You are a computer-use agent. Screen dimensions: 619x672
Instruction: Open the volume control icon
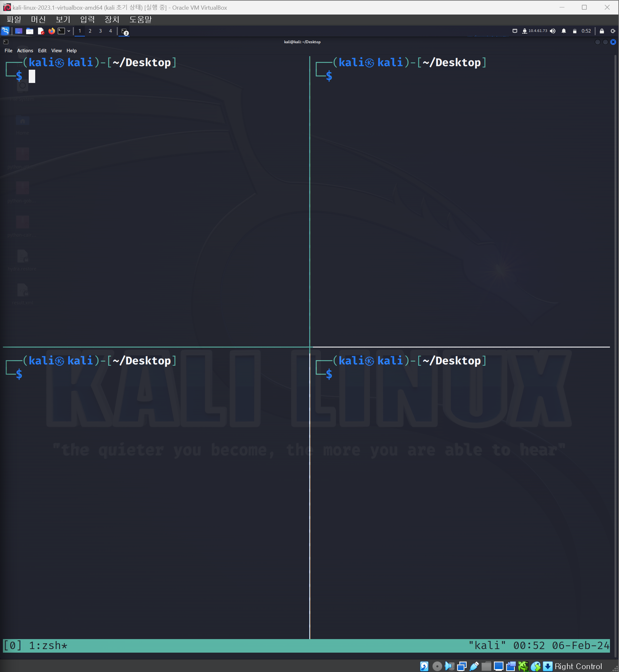click(553, 31)
